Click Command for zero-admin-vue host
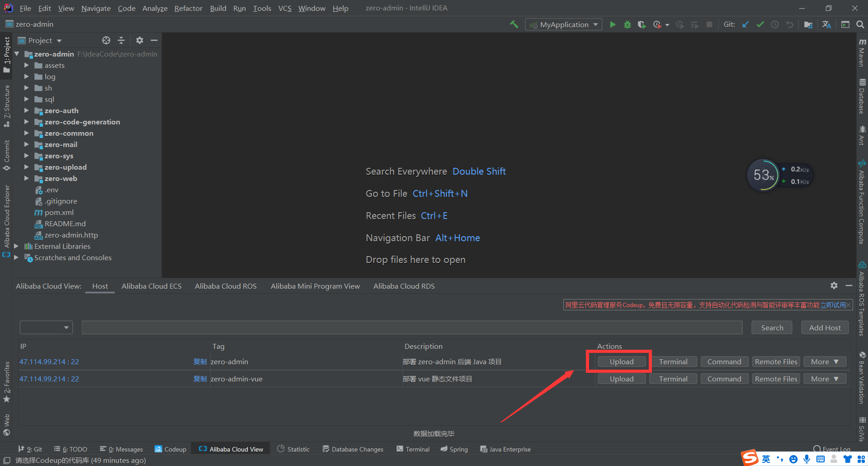Viewport: 868px width, 466px height. pyautogui.click(x=724, y=379)
